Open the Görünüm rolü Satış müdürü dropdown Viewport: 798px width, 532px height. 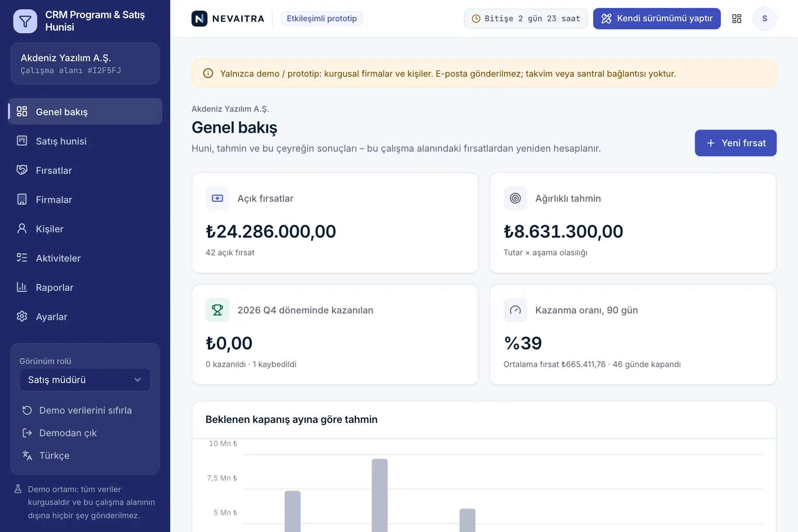pyautogui.click(x=85, y=380)
